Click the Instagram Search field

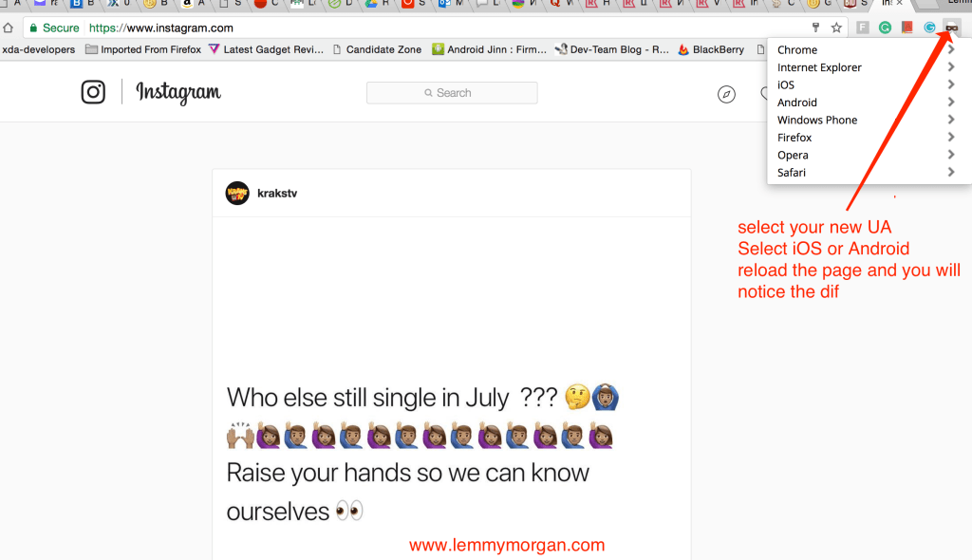tap(452, 93)
